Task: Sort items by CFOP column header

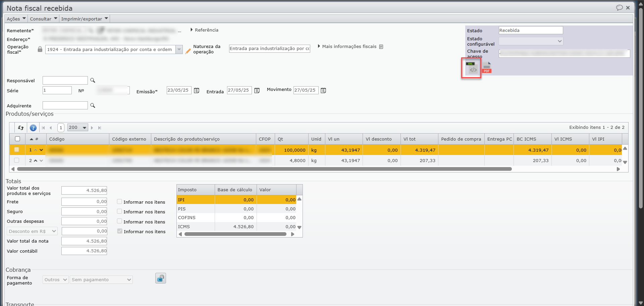Action: coord(265,139)
